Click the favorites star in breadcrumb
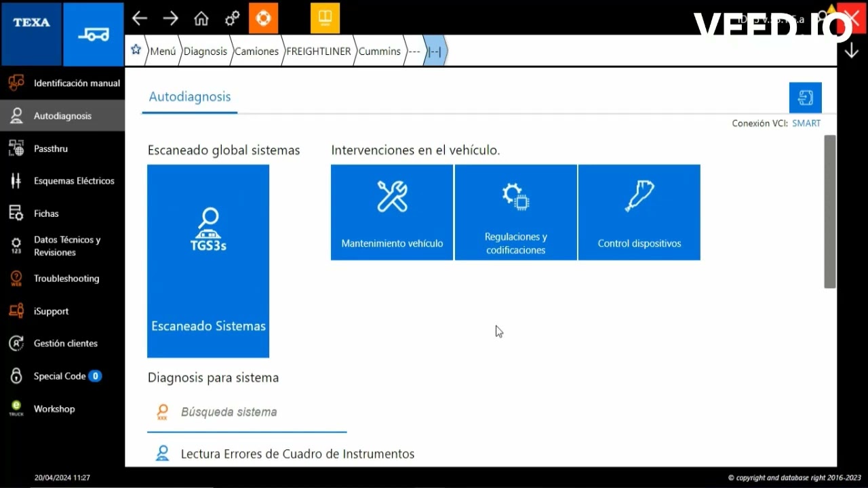Image resolution: width=868 pixels, height=488 pixels. click(x=136, y=50)
